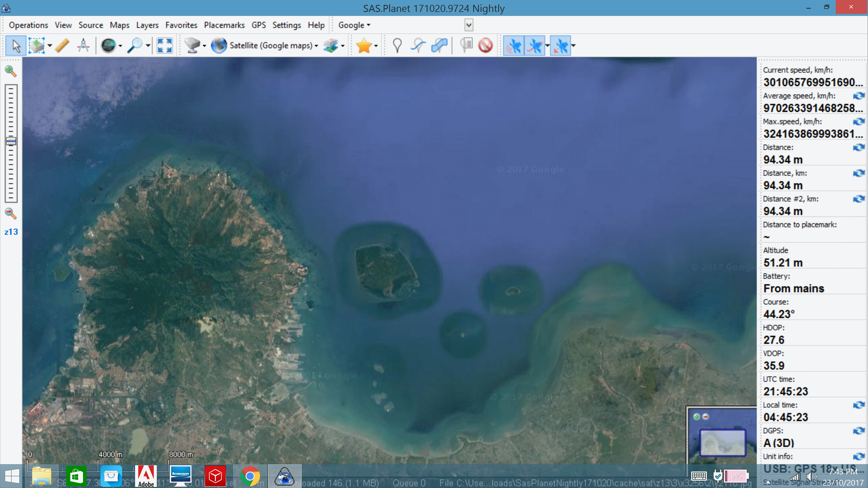Open the placemark manager list icon
This screenshot has height=488, width=868.
pyautogui.click(x=466, y=46)
